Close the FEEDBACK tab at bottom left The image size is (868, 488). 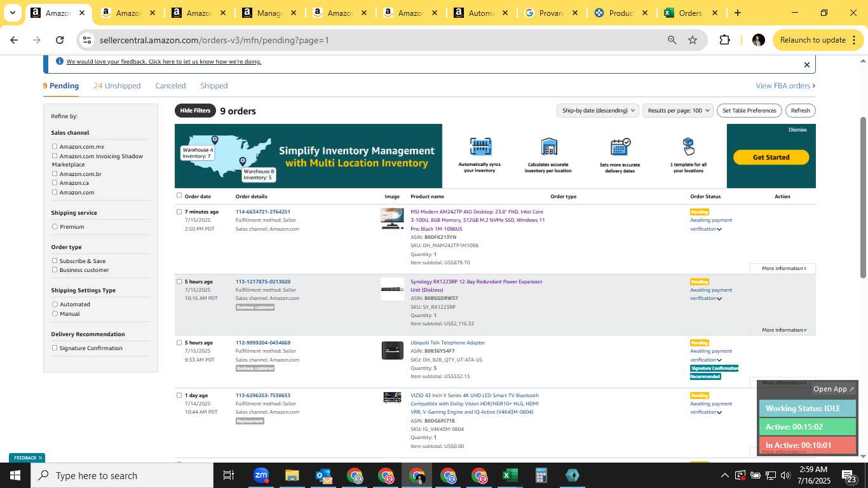pyautogui.click(x=40, y=457)
